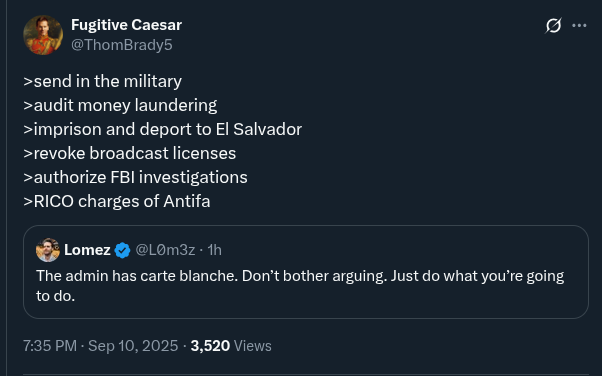The width and height of the screenshot is (602, 376).
Task: Click the 'deport to El Salvador' line
Action: click(162, 129)
